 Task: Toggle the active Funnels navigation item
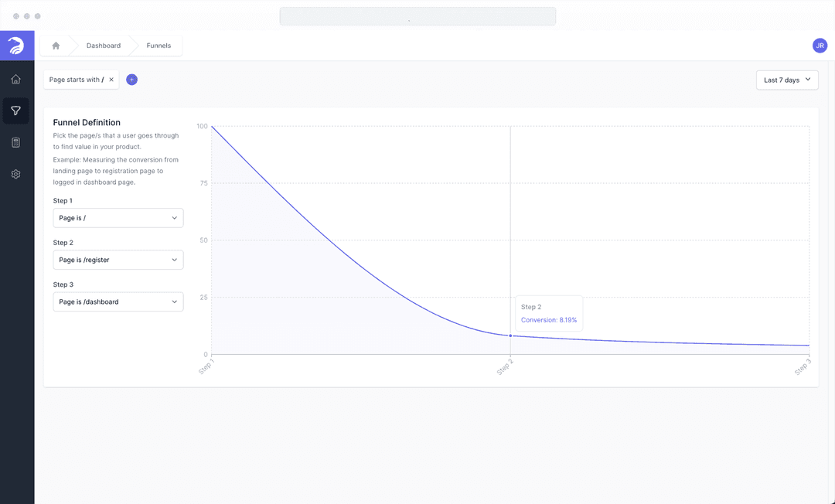pyautogui.click(x=15, y=110)
